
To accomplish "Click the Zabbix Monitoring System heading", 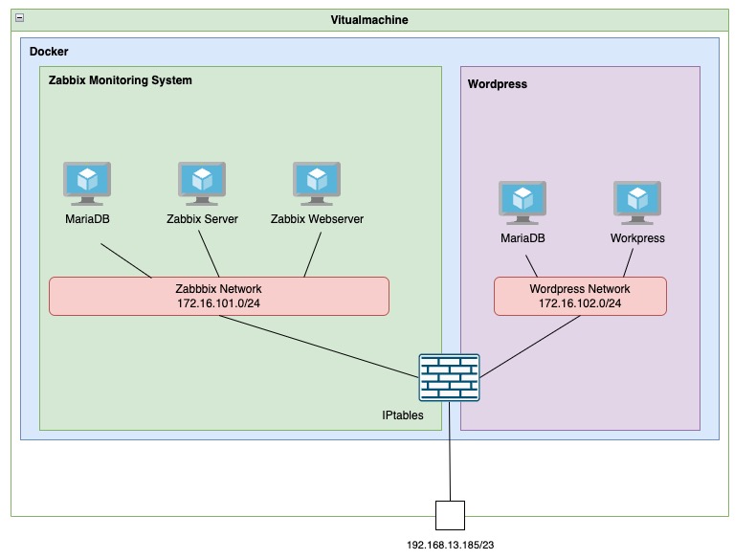I will pyautogui.click(x=120, y=80).
